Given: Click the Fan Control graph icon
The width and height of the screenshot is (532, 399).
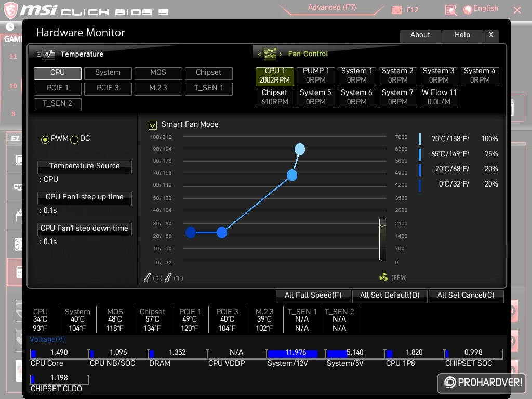Looking at the screenshot, I should (x=270, y=54).
